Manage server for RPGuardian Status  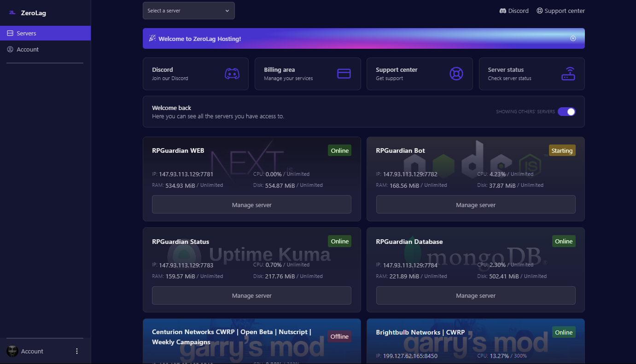pos(251,295)
